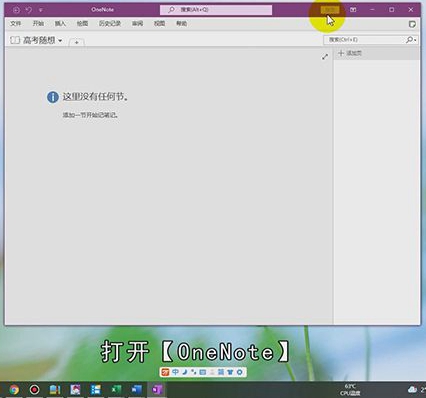Click the text 添加一节开始记笔记。

[90, 115]
